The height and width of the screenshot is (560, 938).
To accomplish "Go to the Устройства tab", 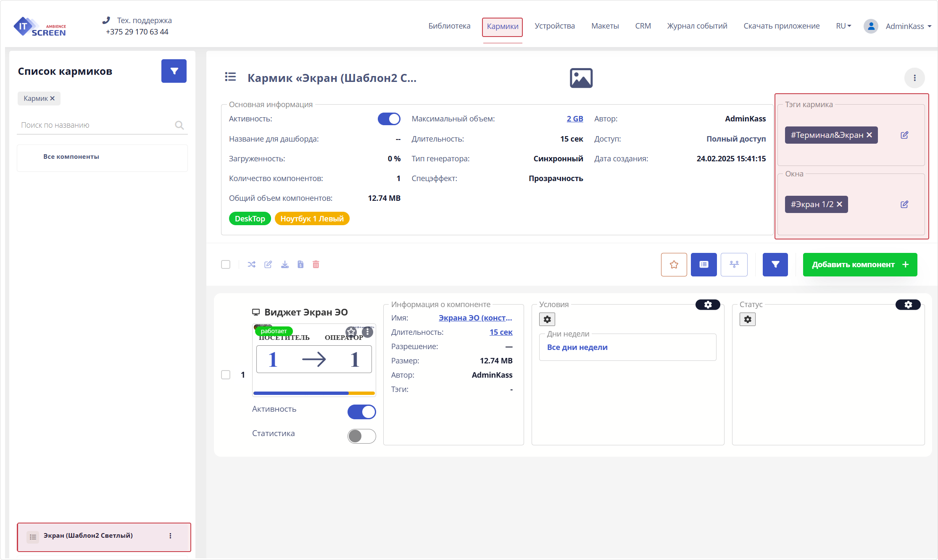I will (x=554, y=26).
